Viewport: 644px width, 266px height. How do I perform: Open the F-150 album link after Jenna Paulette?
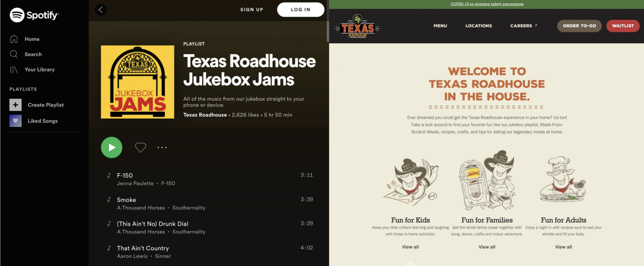tap(168, 183)
